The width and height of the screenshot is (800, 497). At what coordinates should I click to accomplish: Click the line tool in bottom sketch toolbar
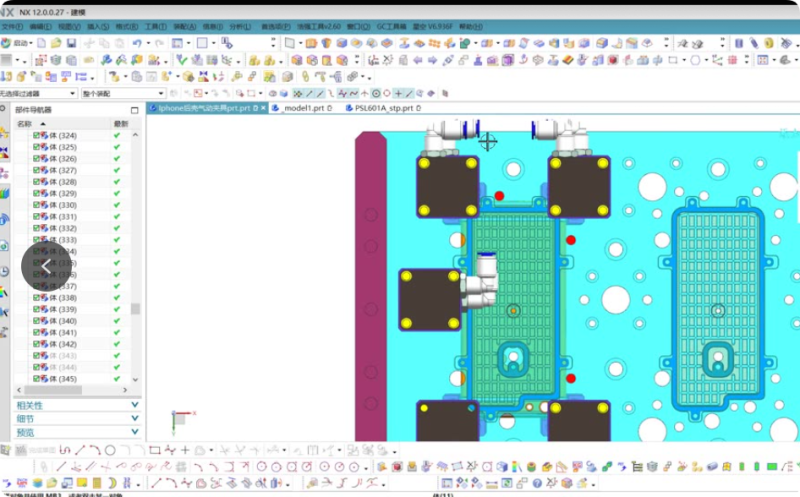click(81, 450)
